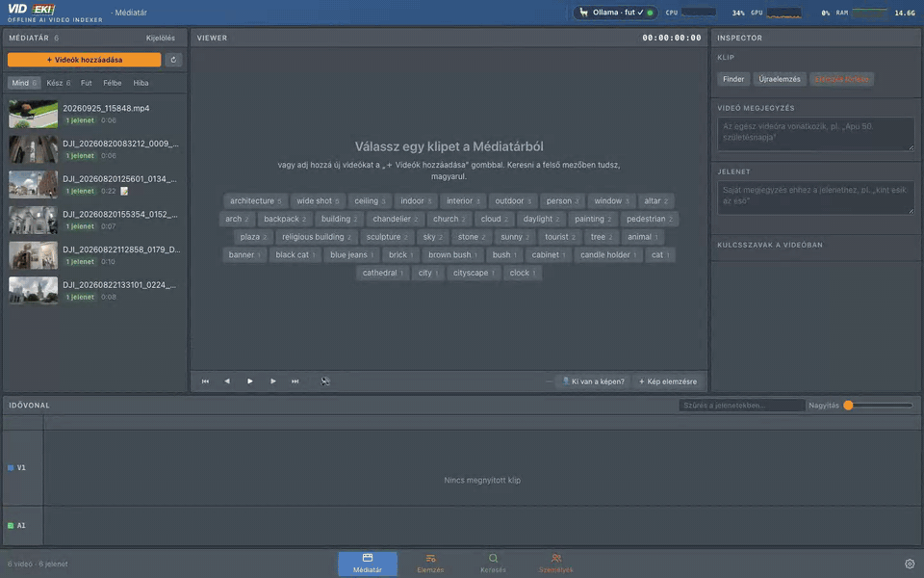This screenshot has width=924, height=578.
Task: Step one frame forward in viewer
Action: point(272,381)
